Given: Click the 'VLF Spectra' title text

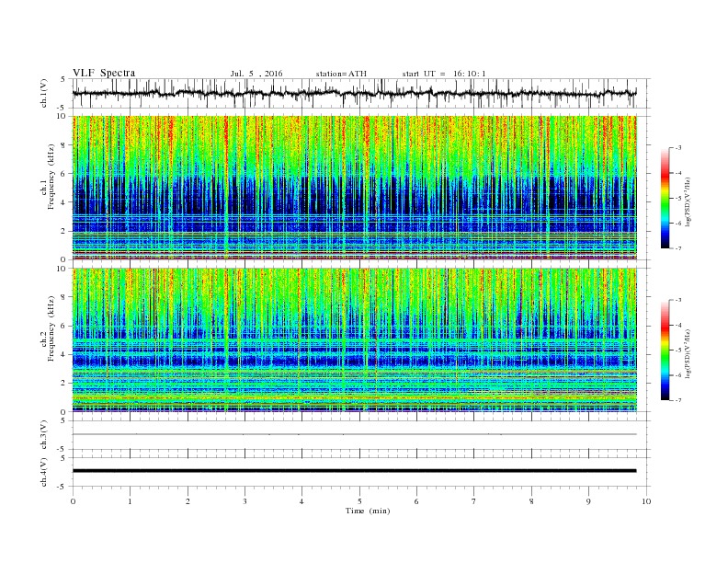Looking at the screenshot, I should point(104,73).
